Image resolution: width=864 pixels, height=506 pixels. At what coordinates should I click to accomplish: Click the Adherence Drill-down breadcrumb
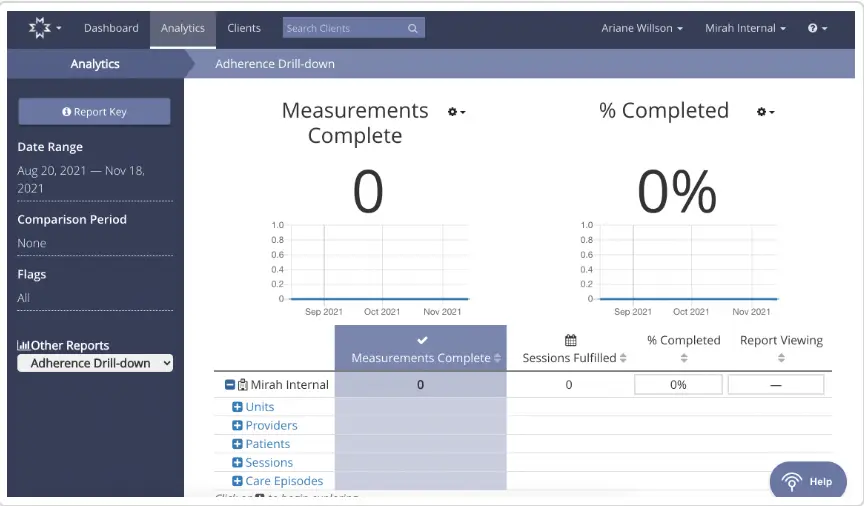click(275, 64)
